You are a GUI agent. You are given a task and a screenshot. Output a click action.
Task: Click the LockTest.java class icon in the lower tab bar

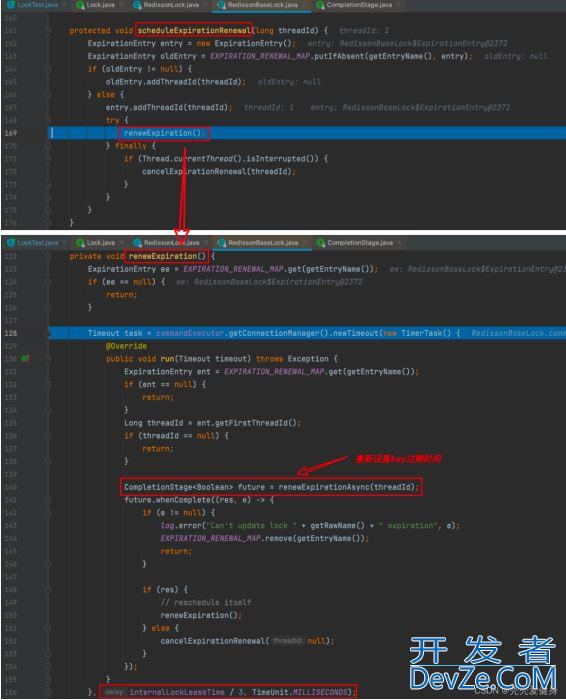click(x=11, y=242)
